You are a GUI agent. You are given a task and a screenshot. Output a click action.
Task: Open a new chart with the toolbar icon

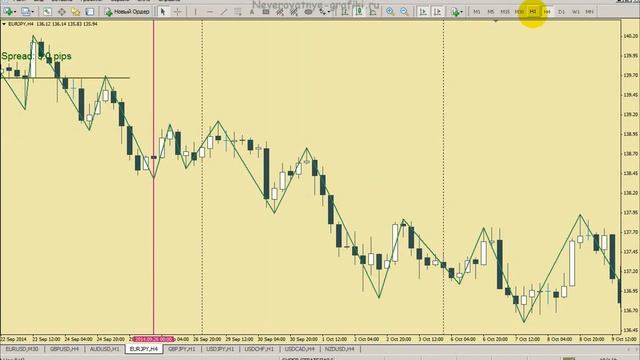click(x=8, y=12)
